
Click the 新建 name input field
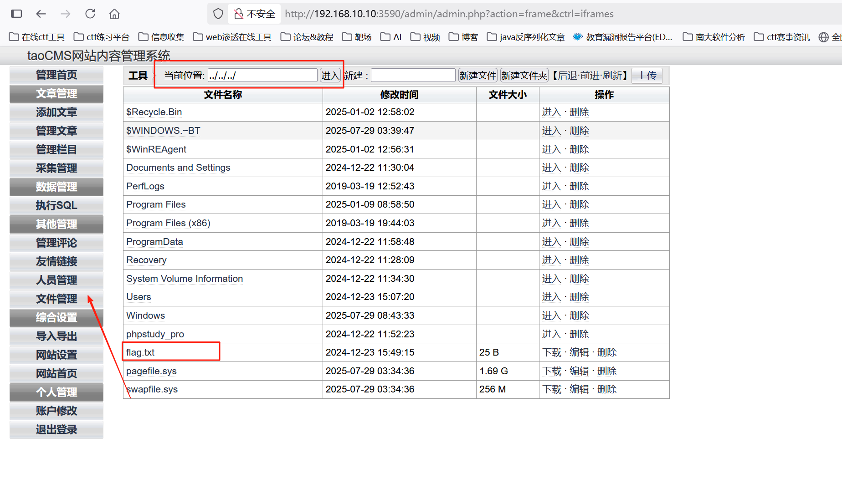click(x=413, y=76)
